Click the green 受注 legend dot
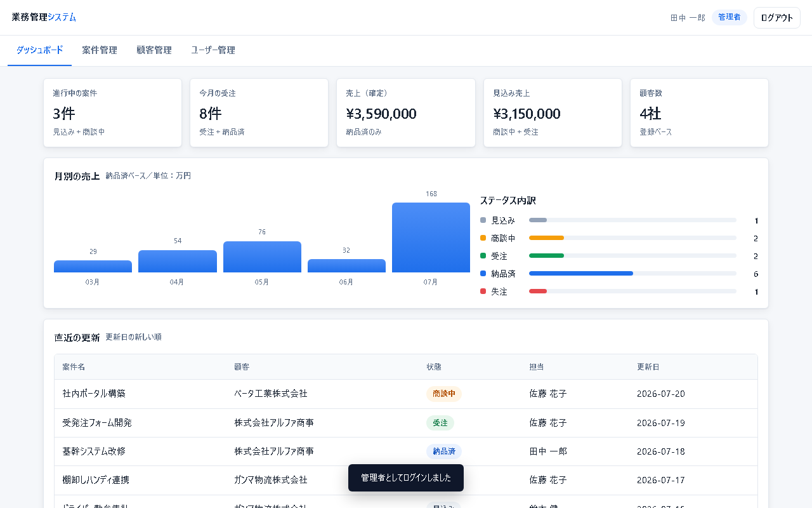 483,256
